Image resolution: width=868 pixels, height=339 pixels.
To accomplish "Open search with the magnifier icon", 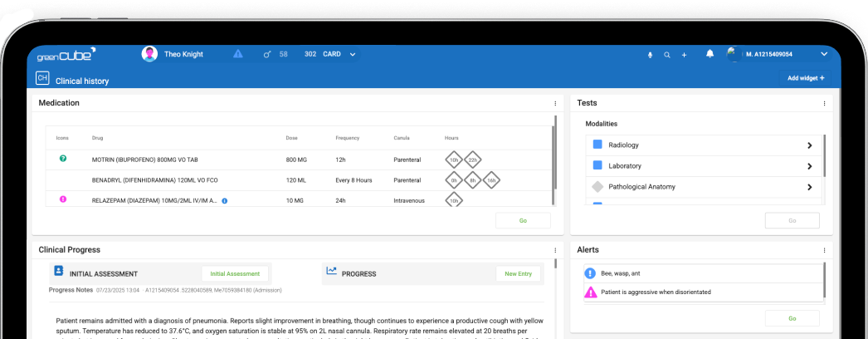I will tap(667, 55).
